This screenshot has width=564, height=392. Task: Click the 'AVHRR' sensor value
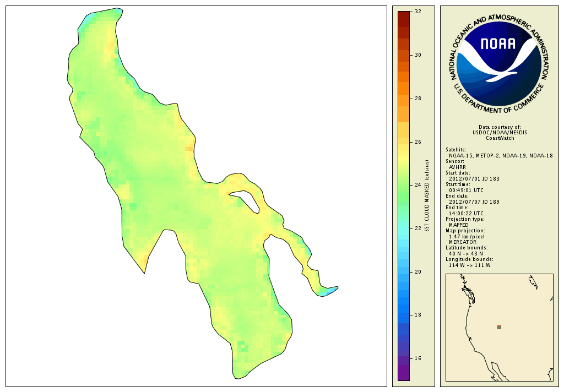(457, 167)
